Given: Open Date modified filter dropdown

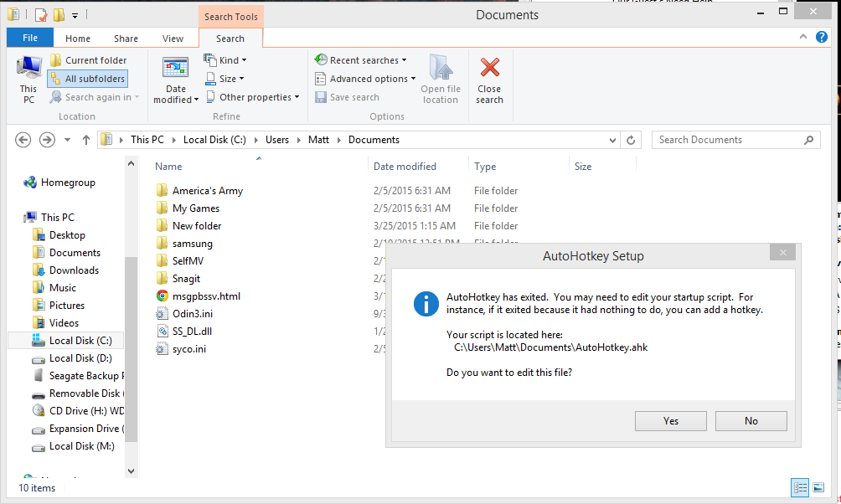Looking at the screenshot, I should [x=175, y=80].
